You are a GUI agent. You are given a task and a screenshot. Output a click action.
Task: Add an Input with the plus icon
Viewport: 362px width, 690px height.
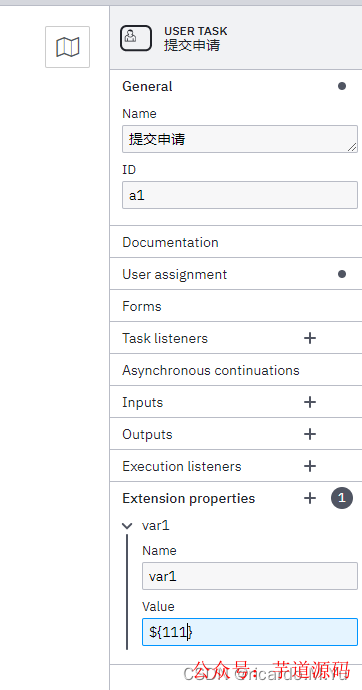pos(310,402)
